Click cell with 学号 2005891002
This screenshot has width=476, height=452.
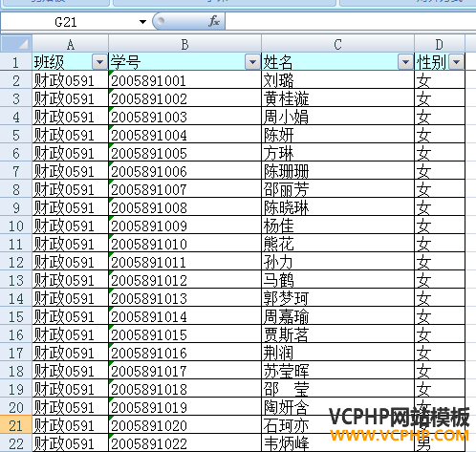click(x=184, y=98)
